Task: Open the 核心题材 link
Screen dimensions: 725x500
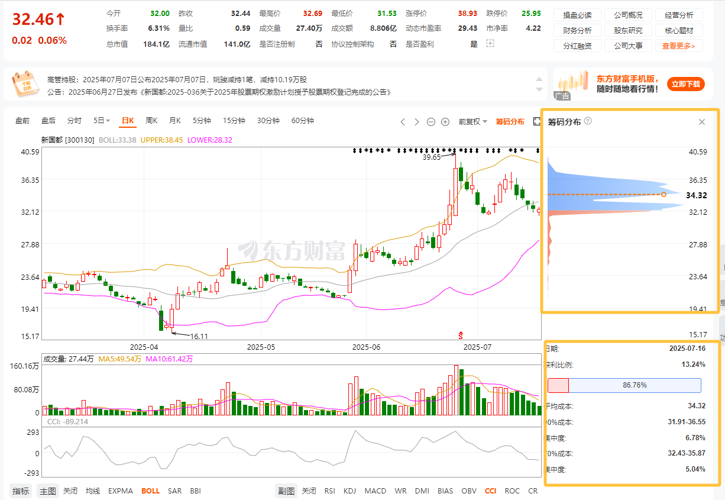Action: pos(679,31)
